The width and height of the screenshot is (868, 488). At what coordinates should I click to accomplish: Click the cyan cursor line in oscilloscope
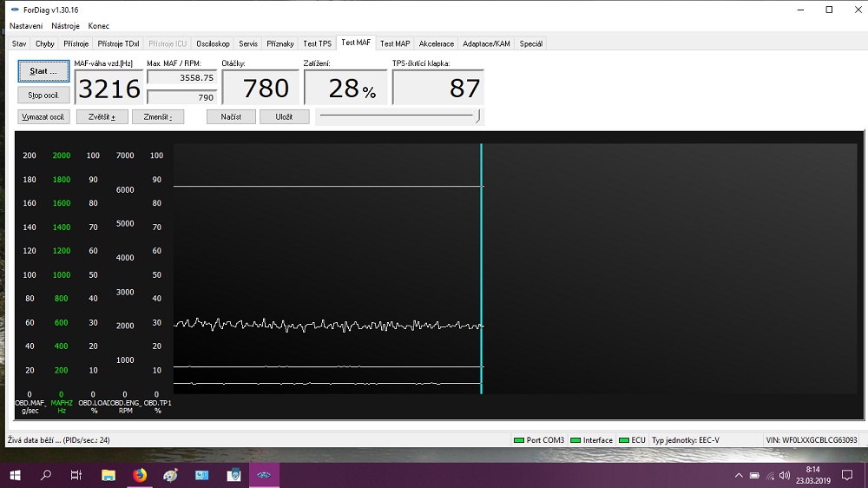point(481,260)
